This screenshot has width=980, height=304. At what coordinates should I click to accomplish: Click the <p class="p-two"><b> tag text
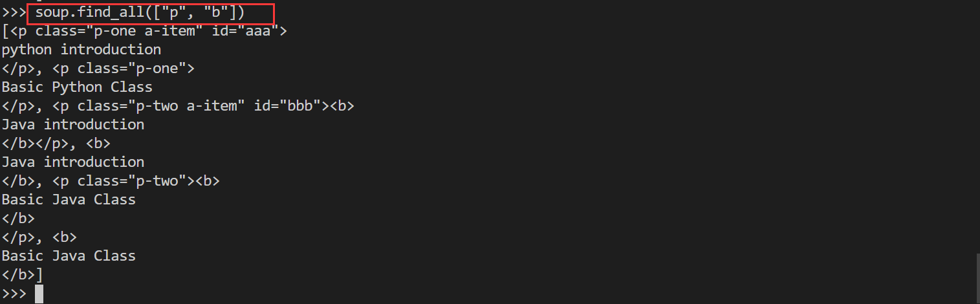136,180
